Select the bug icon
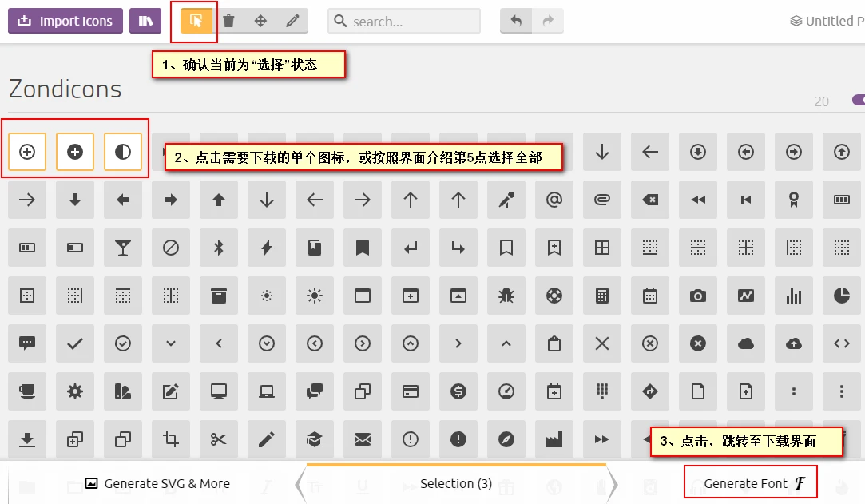The height and width of the screenshot is (504, 865). (506, 296)
